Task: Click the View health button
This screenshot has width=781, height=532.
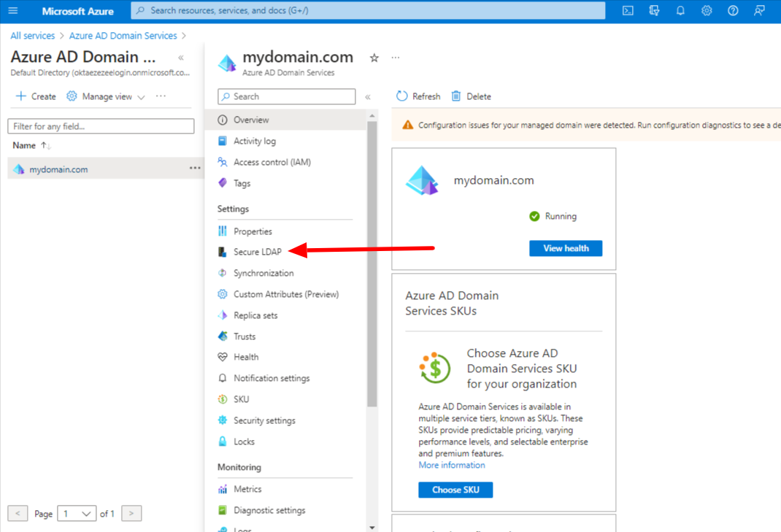Action: pos(566,248)
